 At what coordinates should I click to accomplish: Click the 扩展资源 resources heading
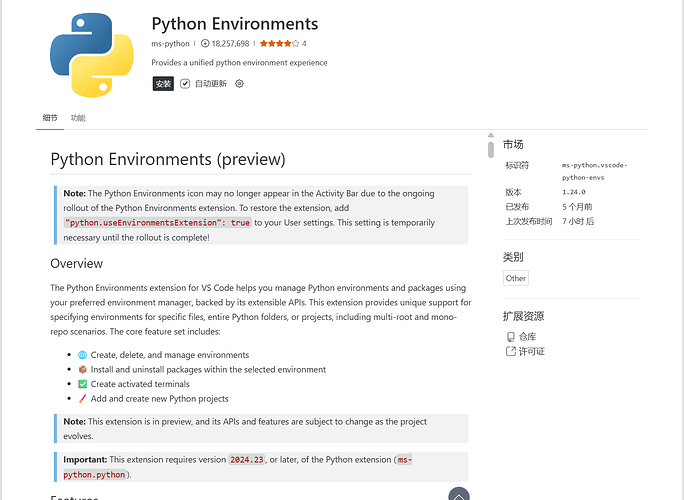[x=523, y=316]
